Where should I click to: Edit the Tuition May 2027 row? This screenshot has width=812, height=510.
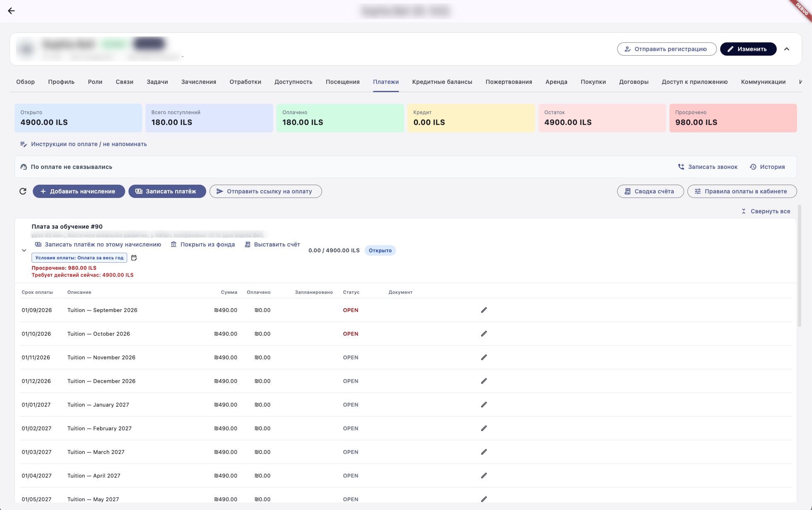pos(484,499)
